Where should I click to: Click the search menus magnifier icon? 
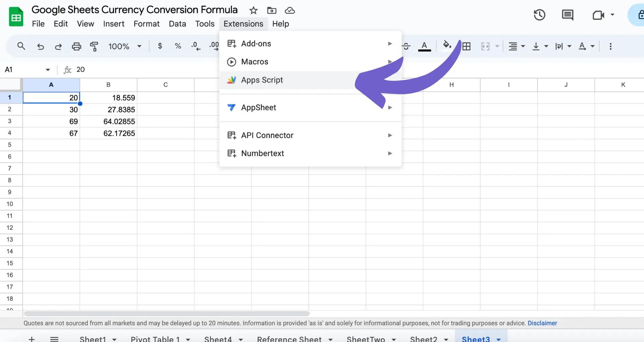coord(21,46)
